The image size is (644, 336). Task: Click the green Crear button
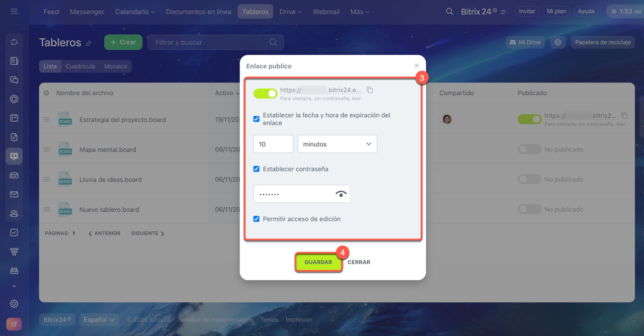123,42
